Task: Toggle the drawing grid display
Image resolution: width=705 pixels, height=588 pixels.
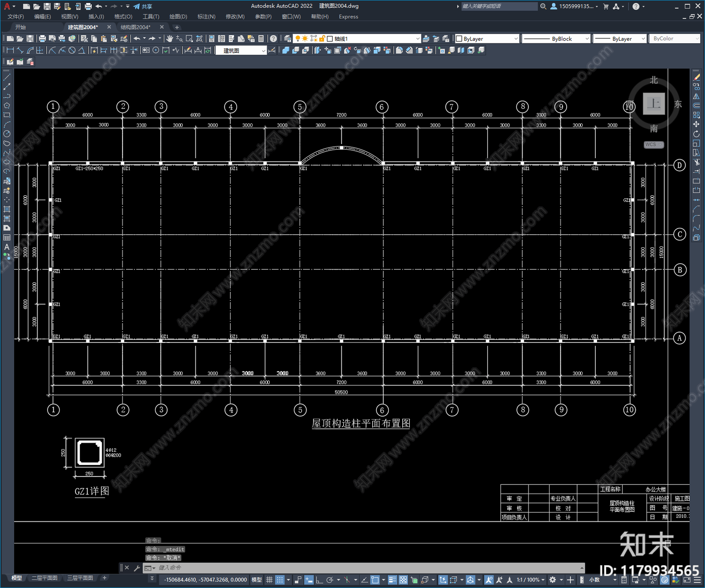Action: coord(269,580)
